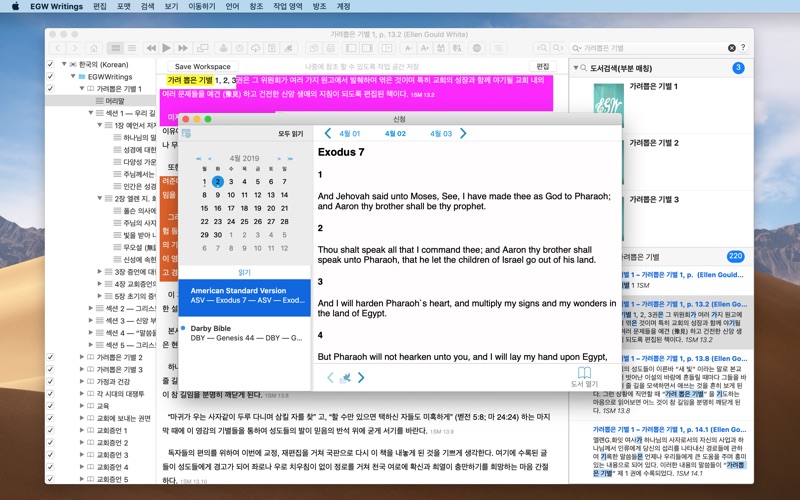Open the 작업 영역 menu

pyautogui.click(x=288, y=7)
